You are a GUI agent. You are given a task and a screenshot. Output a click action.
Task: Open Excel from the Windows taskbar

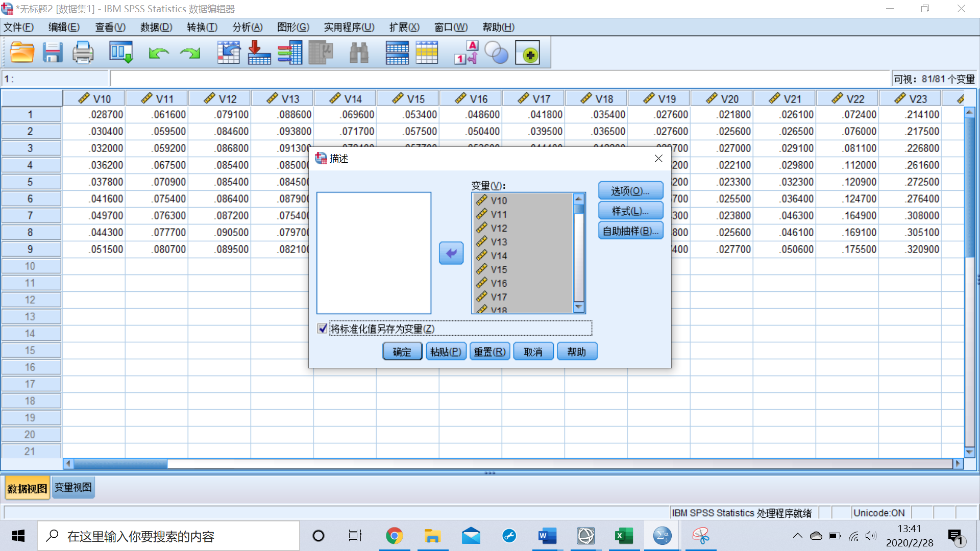click(623, 536)
